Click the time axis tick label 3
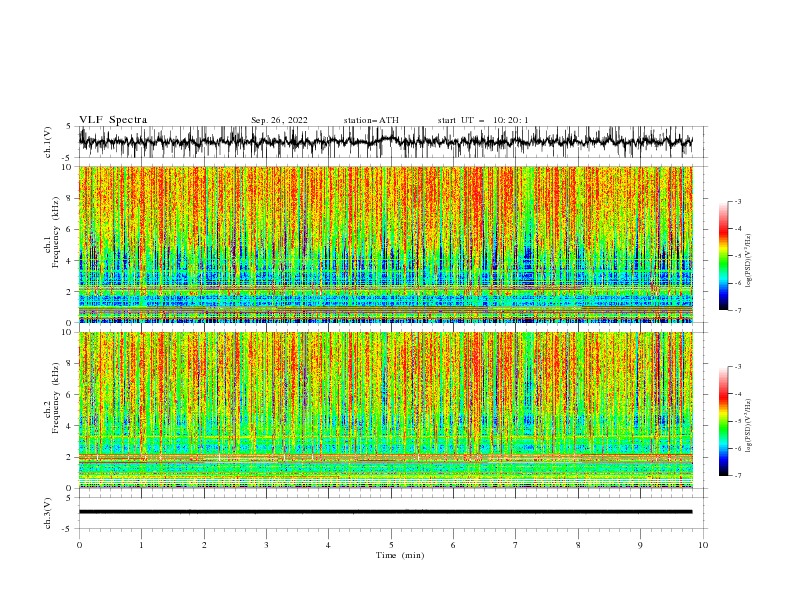 (x=266, y=545)
